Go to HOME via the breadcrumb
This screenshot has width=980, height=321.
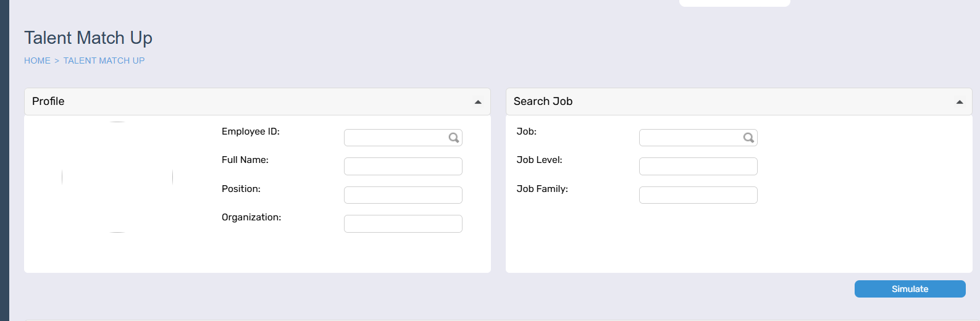tap(37, 60)
